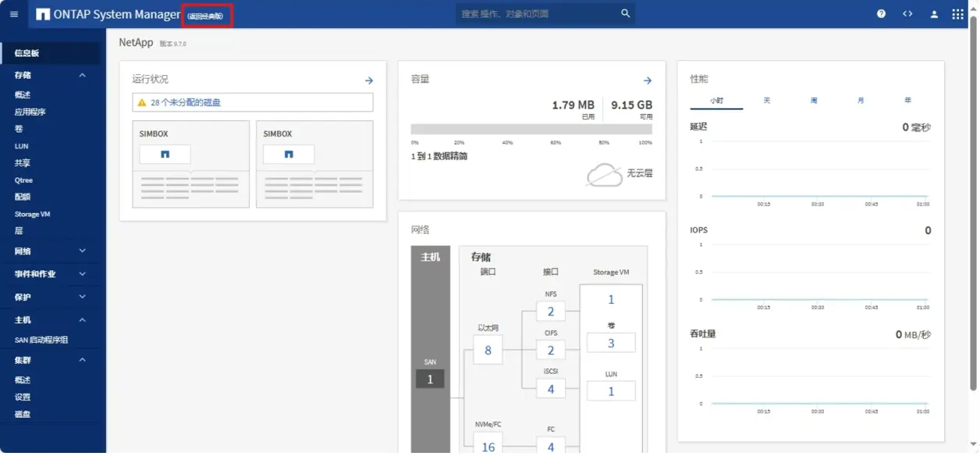The width and height of the screenshot is (980, 456).
Task: Open 共享 in the sidebar
Action: tap(23, 163)
